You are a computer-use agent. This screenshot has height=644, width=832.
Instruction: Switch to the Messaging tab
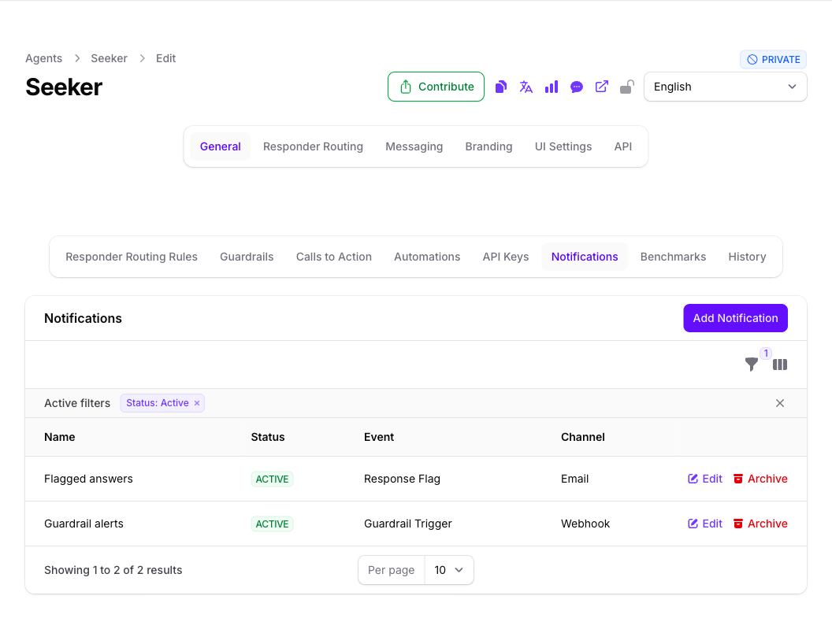(x=414, y=146)
